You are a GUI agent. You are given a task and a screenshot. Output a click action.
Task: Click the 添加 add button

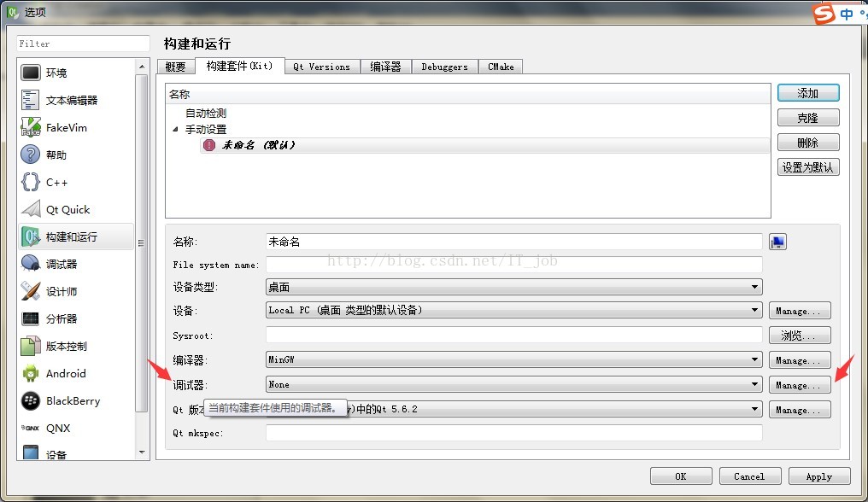tap(808, 93)
